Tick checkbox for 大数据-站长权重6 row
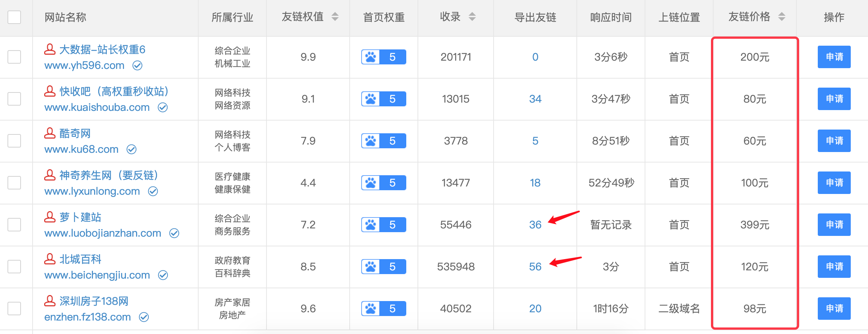Viewport: 868px width, 334px height. 14,57
